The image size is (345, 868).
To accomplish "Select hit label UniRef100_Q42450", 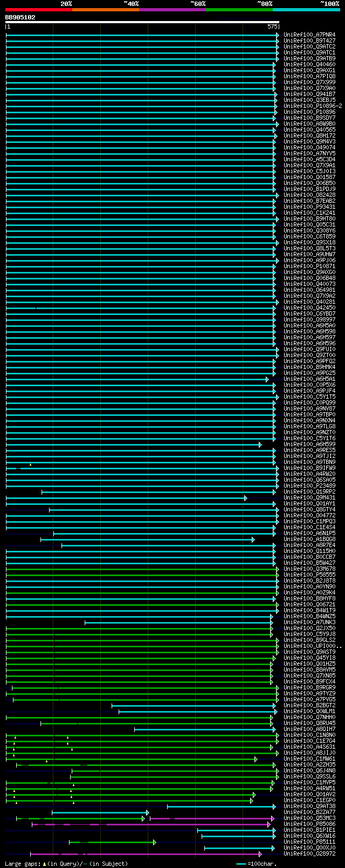I will point(309,308).
